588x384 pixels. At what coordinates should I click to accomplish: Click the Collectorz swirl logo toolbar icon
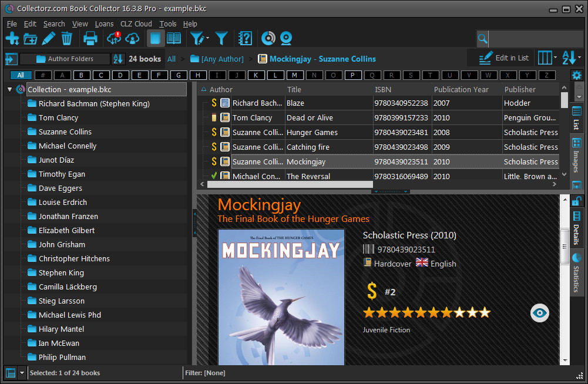[x=268, y=38]
